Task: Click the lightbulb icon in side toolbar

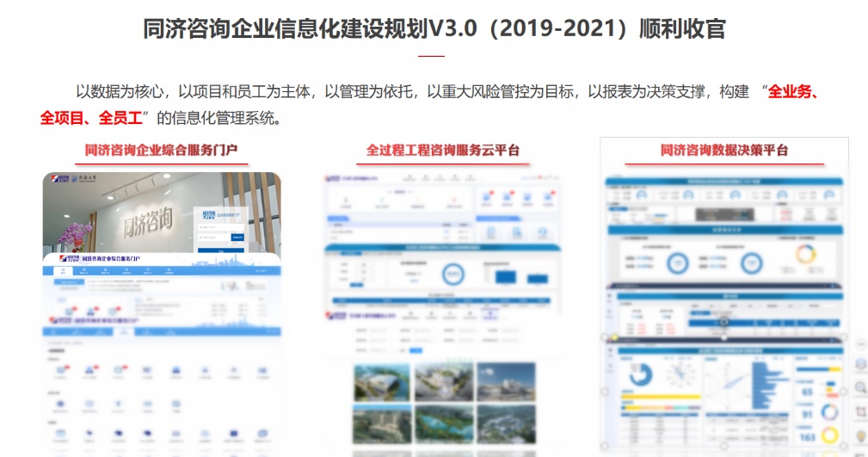Action: click(x=861, y=435)
